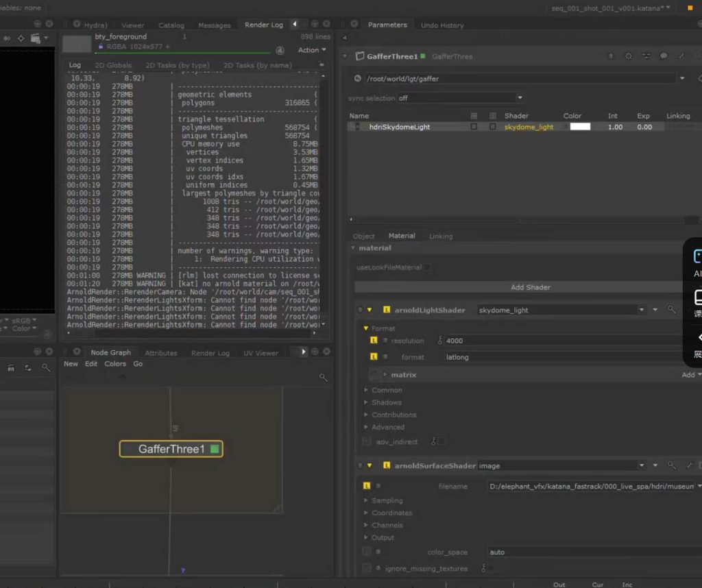Toggle the useLookFileMaterial checkbox

pyautogui.click(x=427, y=267)
